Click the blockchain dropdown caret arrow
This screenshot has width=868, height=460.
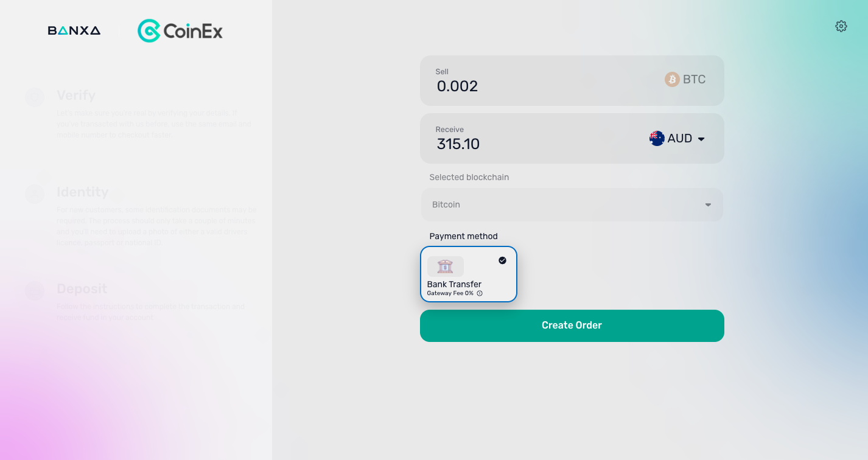click(708, 205)
